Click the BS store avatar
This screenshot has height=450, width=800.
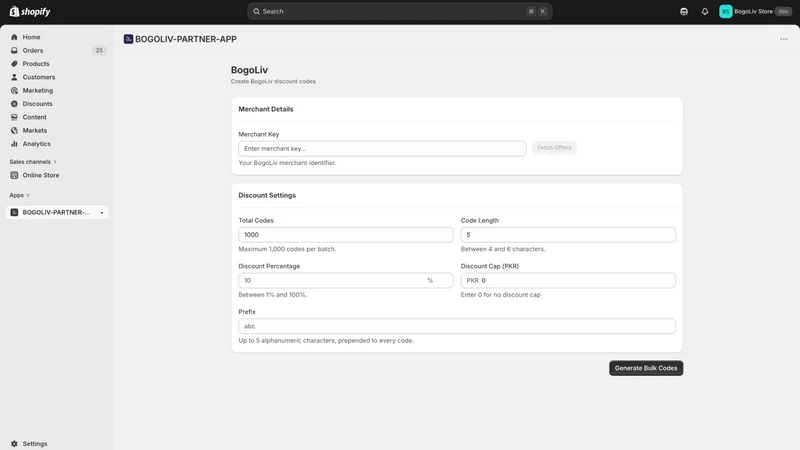726,11
